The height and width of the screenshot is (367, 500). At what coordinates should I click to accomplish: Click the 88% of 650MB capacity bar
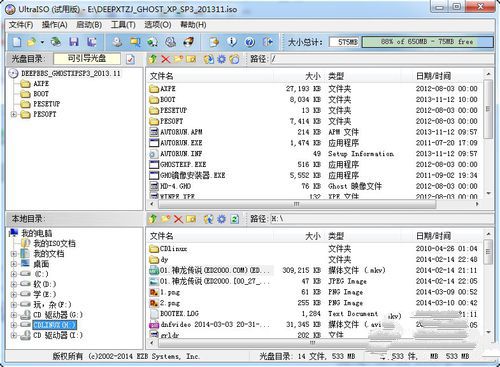pyautogui.click(x=427, y=42)
